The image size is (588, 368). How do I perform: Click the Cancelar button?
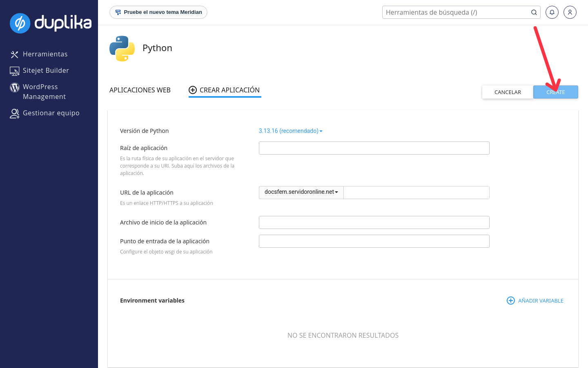pos(508,92)
